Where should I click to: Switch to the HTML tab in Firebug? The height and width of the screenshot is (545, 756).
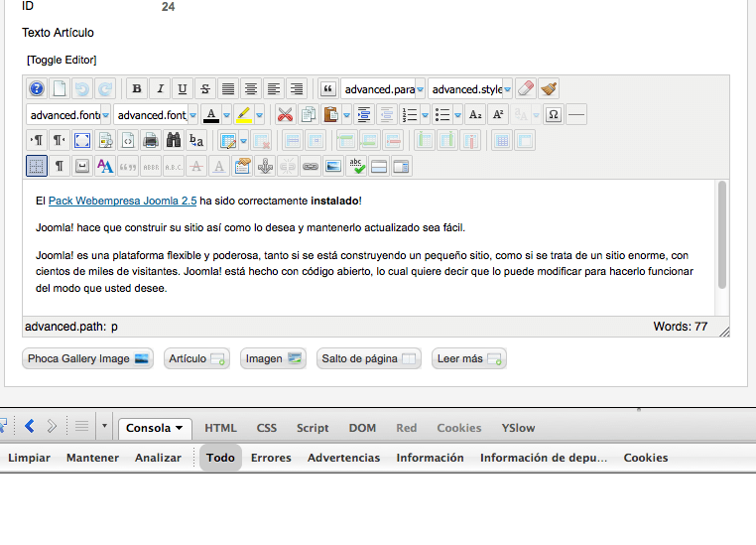[220, 428]
